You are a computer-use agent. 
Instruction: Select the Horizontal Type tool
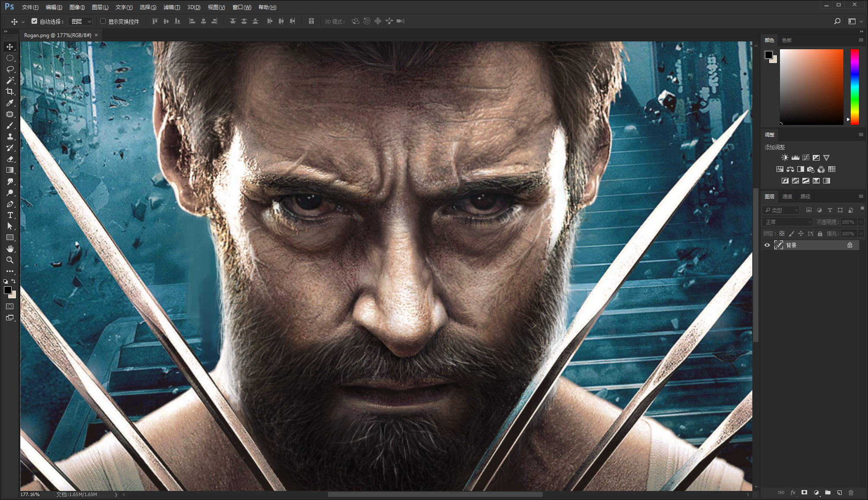coord(10,215)
